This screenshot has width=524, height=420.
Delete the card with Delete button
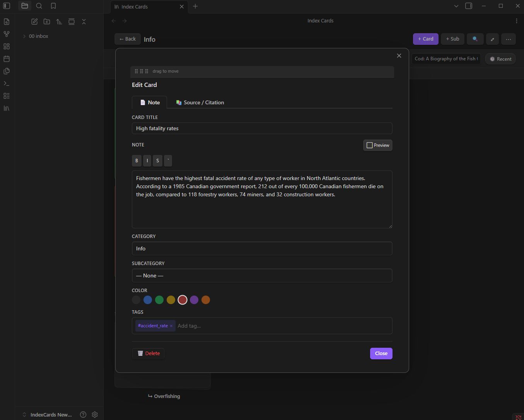tap(148, 353)
